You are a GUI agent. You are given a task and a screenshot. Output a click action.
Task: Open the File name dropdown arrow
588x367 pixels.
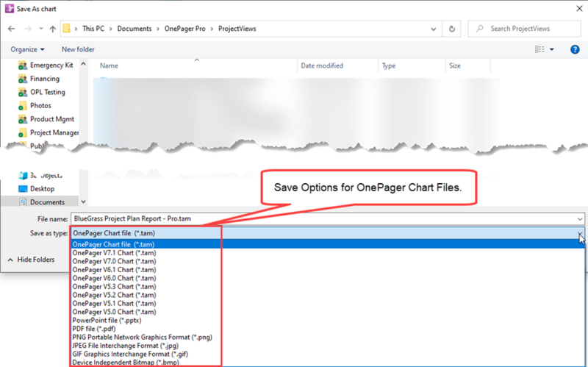[580, 218]
